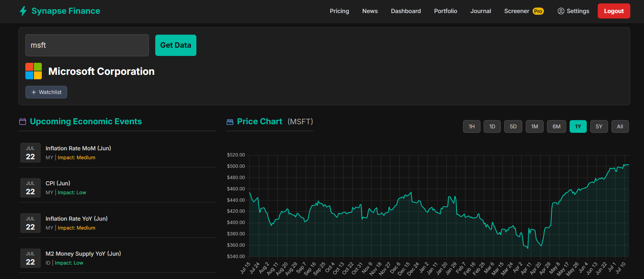The image size is (644, 279).
Task: Log out with the red Logout button
Action: [614, 11]
